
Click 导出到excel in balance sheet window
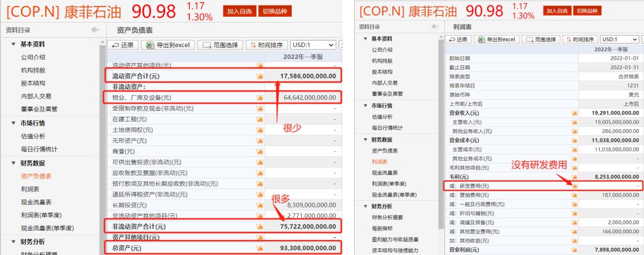pyautogui.click(x=168, y=45)
